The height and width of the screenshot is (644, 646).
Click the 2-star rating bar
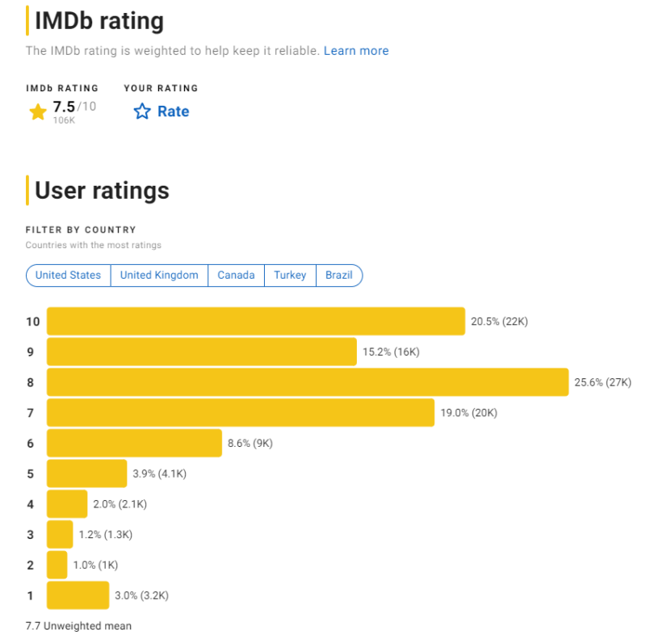tap(57, 565)
